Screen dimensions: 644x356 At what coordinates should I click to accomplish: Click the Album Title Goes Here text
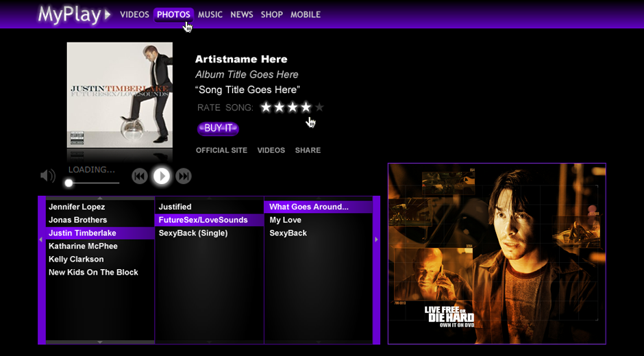pyautogui.click(x=247, y=75)
